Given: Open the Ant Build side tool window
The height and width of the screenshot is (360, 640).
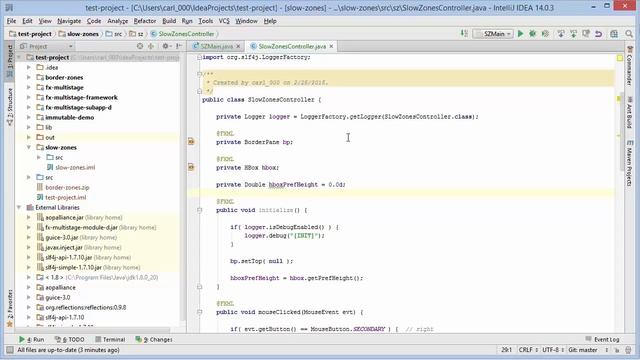Looking at the screenshot, I should [629, 113].
